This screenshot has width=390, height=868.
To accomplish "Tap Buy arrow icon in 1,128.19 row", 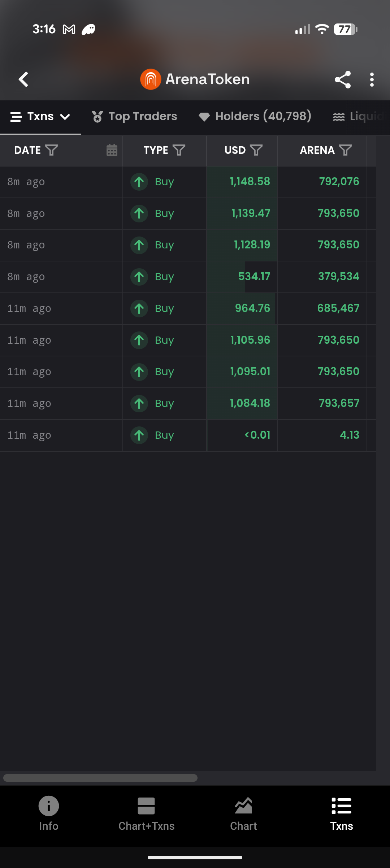I will click(x=139, y=245).
